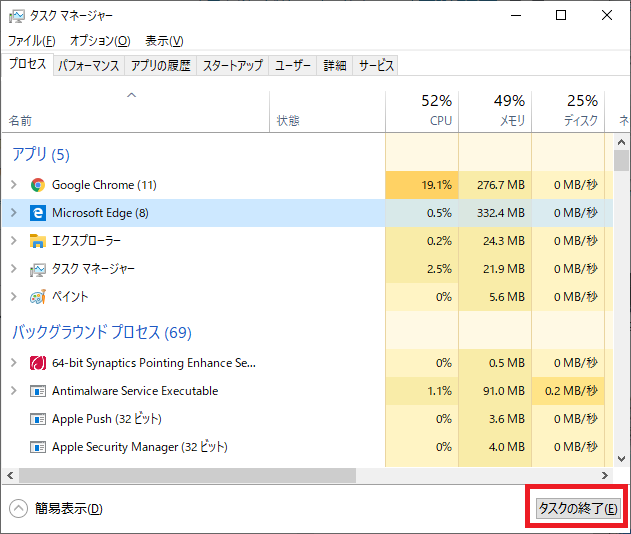
Task: Expand the ペイント process row
Action: click(x=14, y=297)
